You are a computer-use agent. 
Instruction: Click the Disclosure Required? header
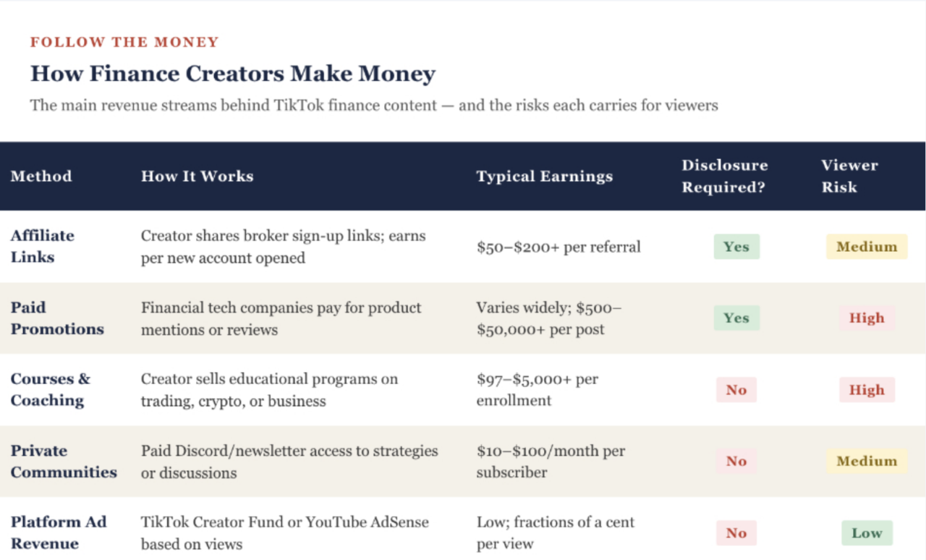(724, 176)
